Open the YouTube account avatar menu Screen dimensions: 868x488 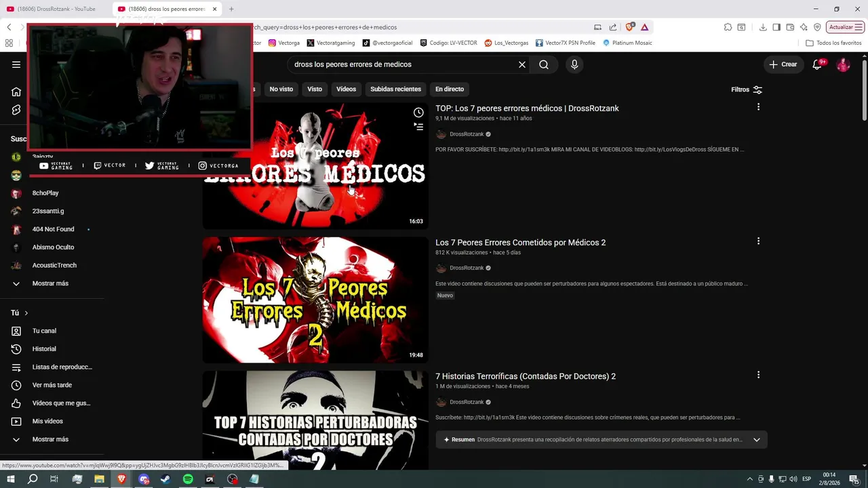click(843, 64)
